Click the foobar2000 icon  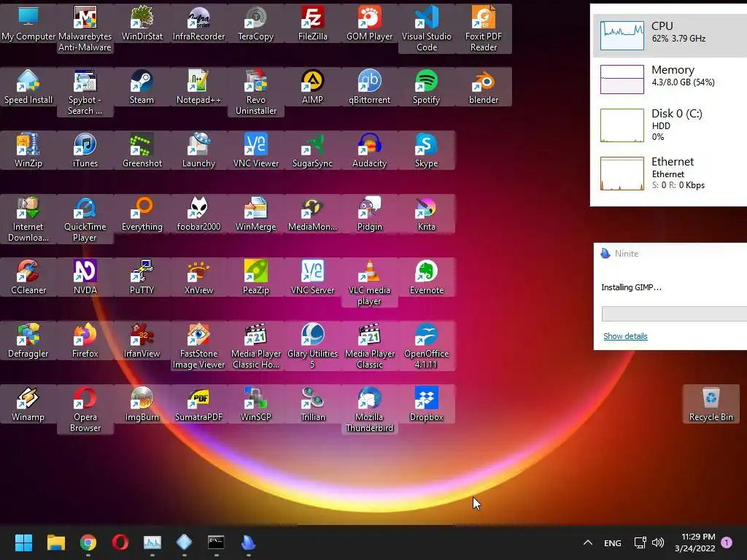pos(198,214)
